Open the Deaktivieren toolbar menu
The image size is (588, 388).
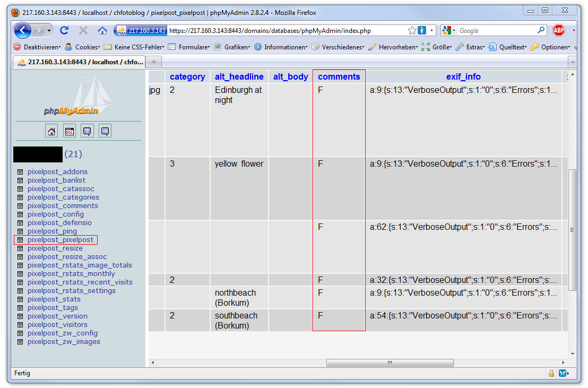(x=37, y=47)
